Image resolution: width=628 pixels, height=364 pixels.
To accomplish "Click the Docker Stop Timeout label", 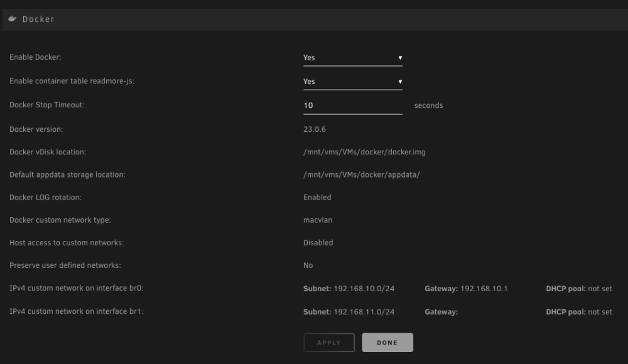I will 47,105.
